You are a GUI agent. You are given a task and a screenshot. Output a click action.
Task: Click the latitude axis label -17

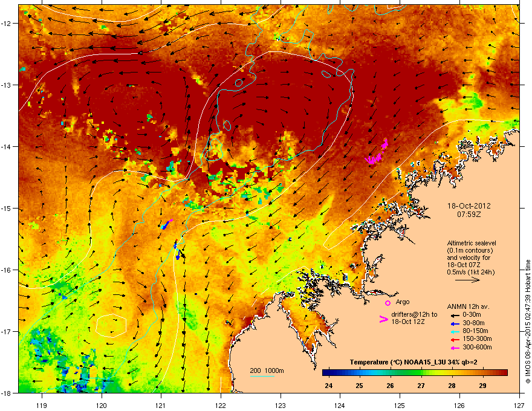tap(7, 332)
